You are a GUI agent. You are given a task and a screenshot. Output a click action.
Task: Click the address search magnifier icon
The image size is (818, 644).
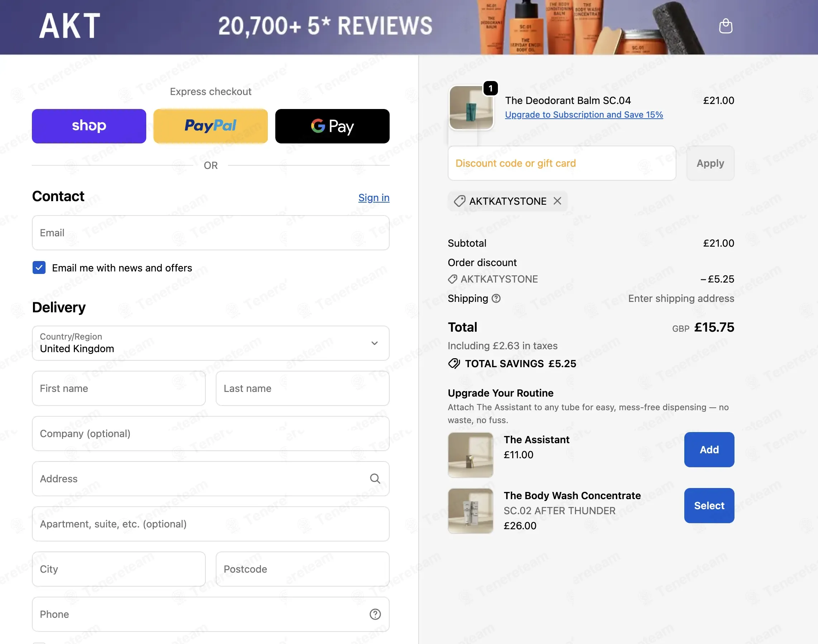(x=375, y=478)
